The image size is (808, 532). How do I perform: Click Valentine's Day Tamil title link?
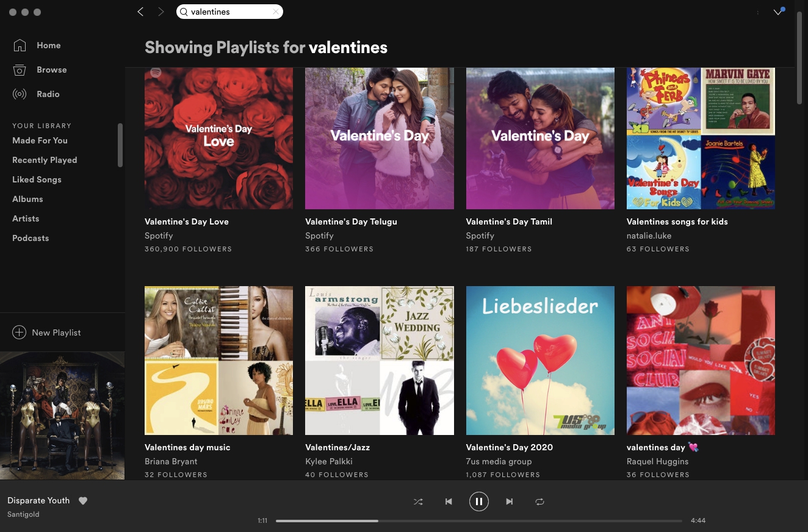(509, 221)
